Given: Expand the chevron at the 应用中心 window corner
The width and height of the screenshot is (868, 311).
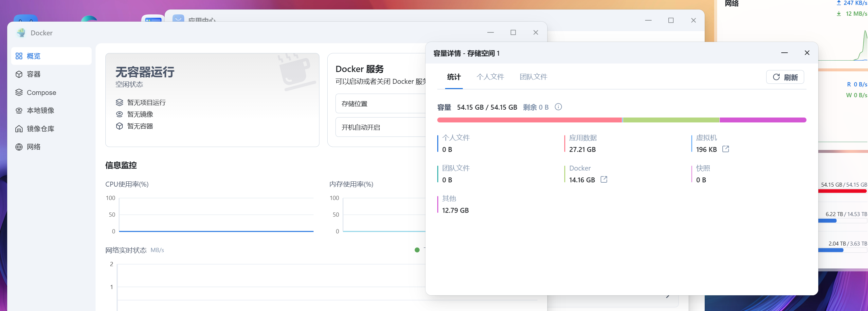Looking at the screenshot, I should 668,297.
